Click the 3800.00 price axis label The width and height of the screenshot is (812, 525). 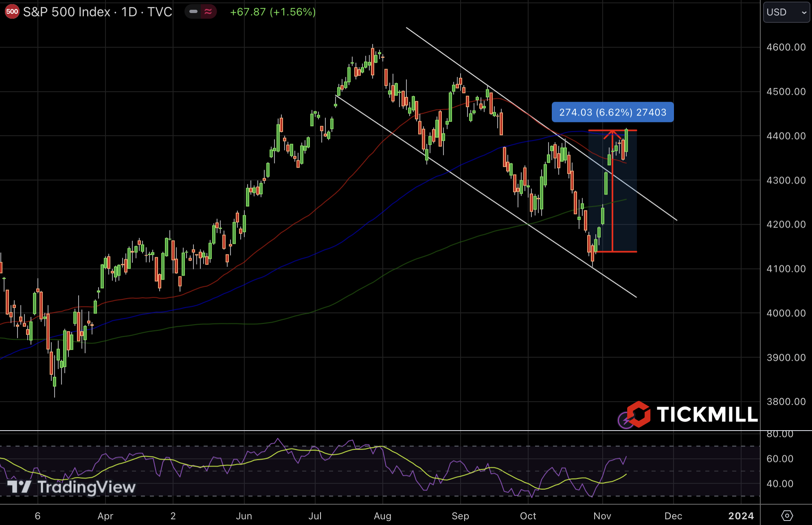pos(786,402)
